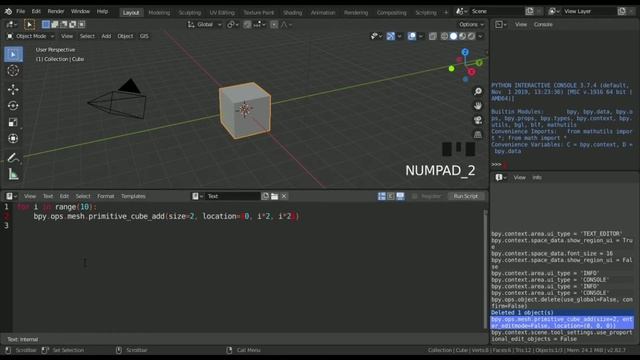Screen dimensions: 640x360
Task: Open the Options dropdown
Action: tap(471, 24)
